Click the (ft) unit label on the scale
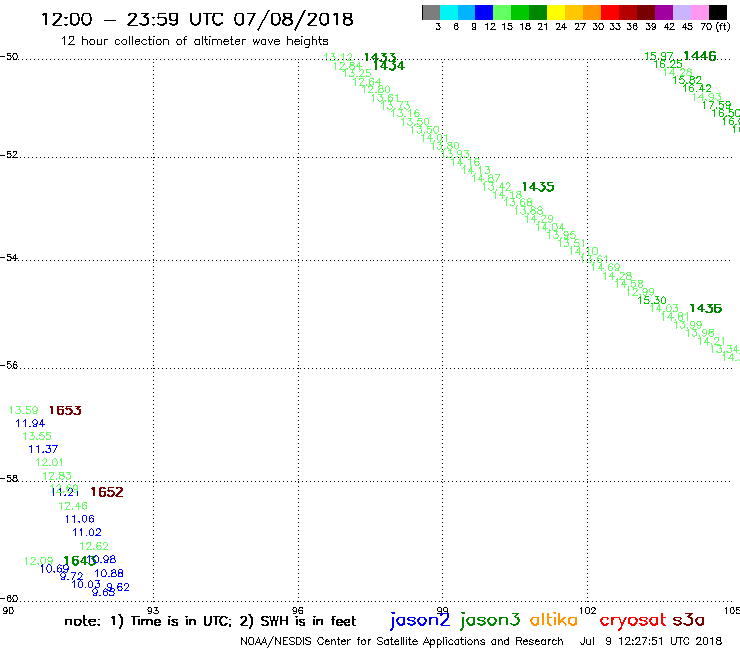The image size is (740, 650). coord(722,27)
